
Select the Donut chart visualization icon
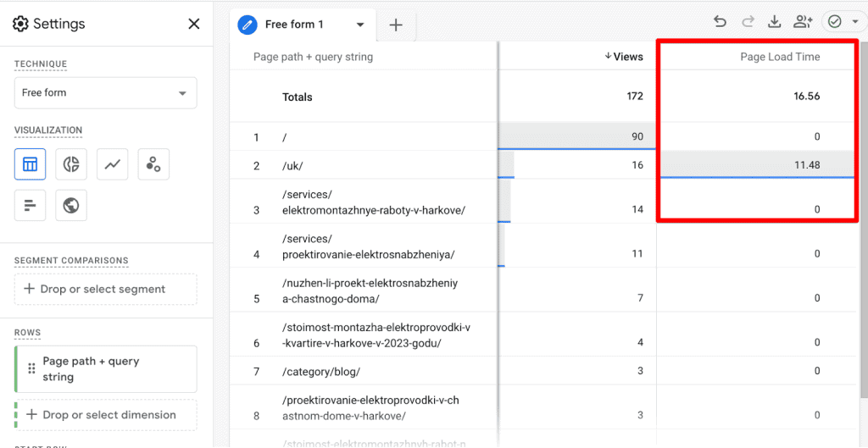pyautogui.click(x=71, y=164)
